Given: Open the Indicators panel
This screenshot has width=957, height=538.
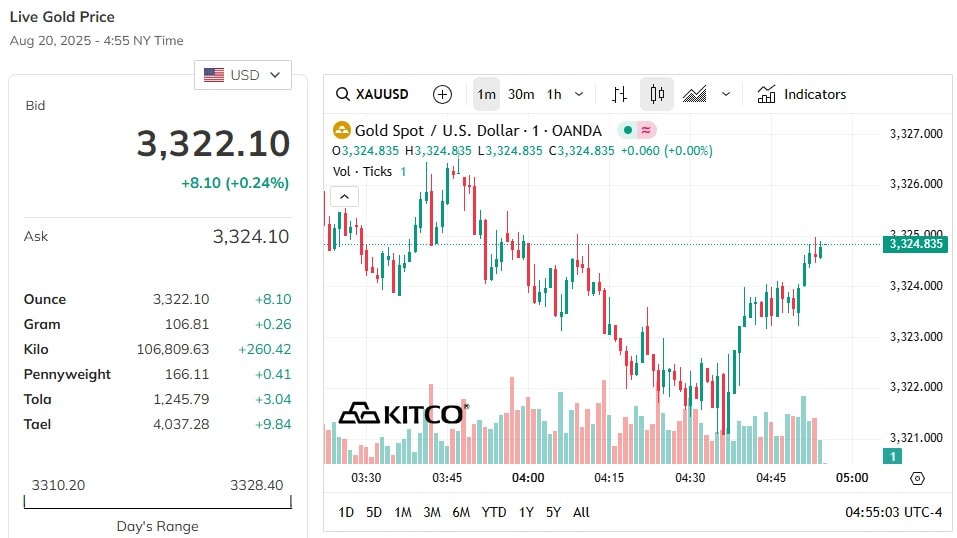Looking at the screenshot, I should pyautogui.click(x=801, y=94).
